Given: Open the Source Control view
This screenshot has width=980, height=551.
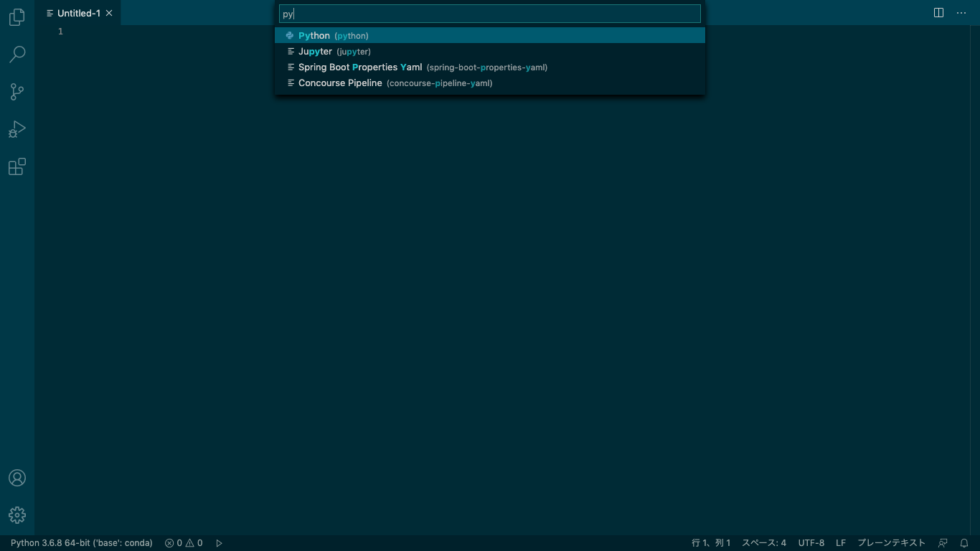Looking at the screenshot, I should pos(17,92).
